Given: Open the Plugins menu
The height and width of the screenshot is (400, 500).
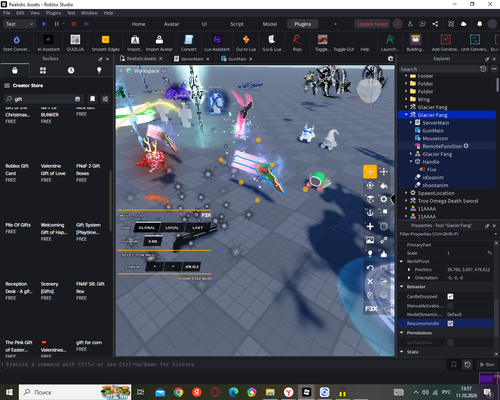Looking at the screenshot, I should coord(53,13).
